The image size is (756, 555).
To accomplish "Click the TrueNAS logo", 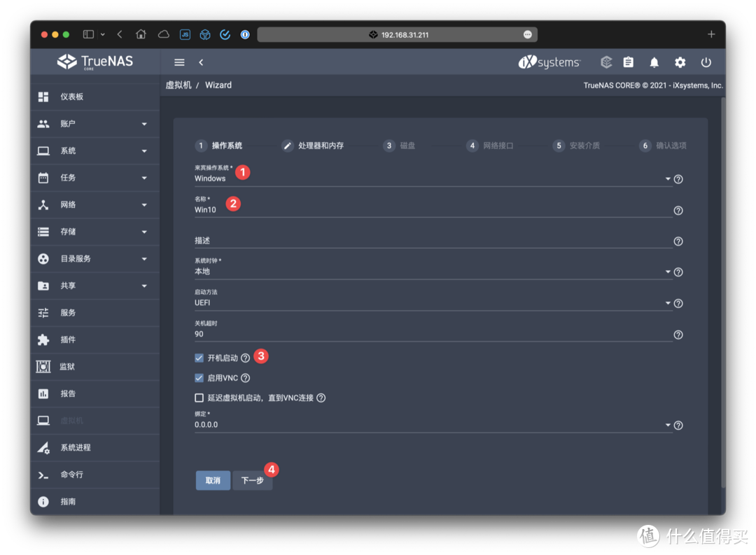I will coord(95,62).
